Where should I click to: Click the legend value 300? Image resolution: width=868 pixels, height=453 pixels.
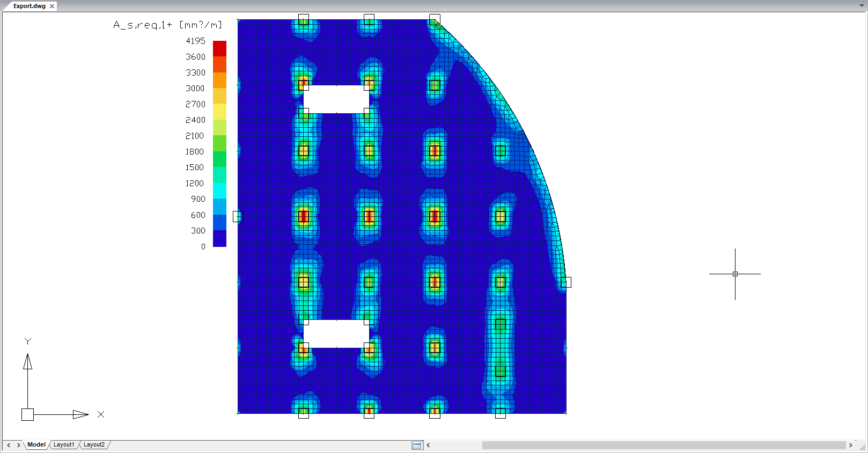point(198,230)
